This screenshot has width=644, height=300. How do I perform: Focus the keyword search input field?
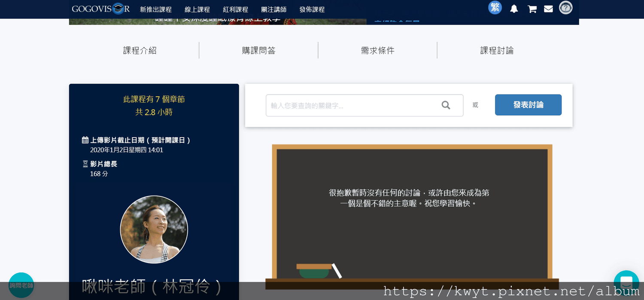point(365,105)
